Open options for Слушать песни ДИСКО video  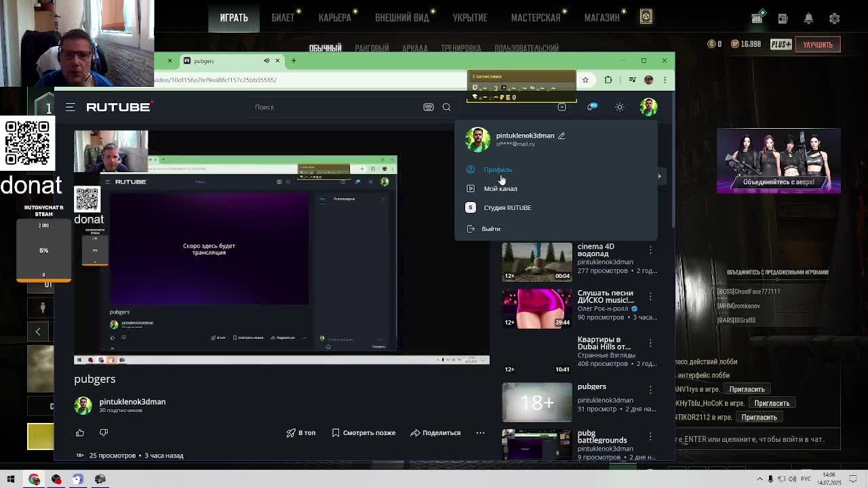coord(650,297)
